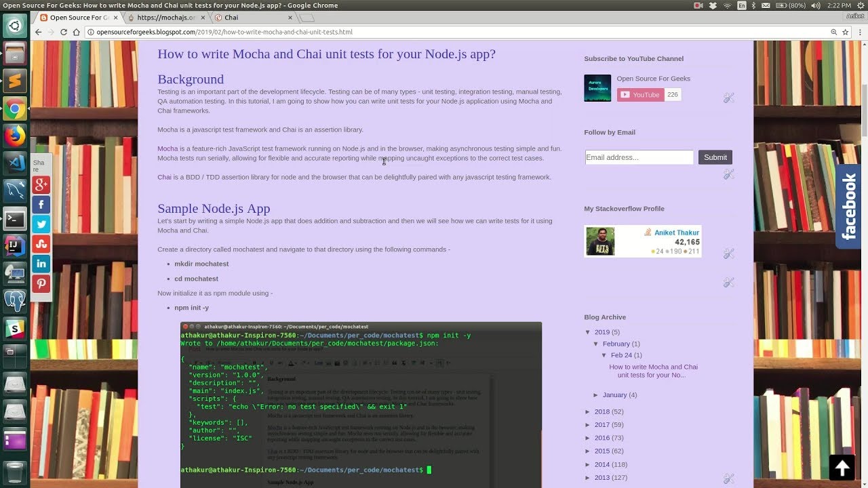This screenshot has height=488, width=868.
Task: Open the terminal screenshot image
Action: pos(361,405)
